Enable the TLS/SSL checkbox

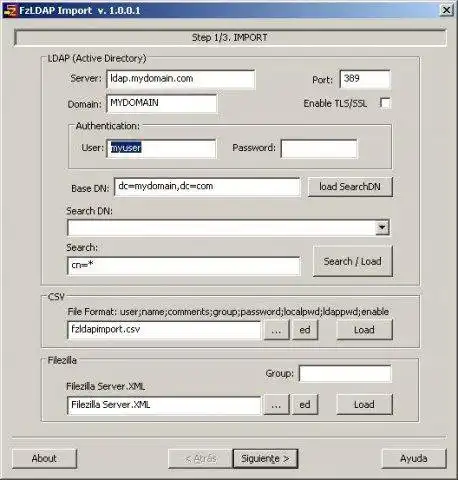click(x=385, y=103)
